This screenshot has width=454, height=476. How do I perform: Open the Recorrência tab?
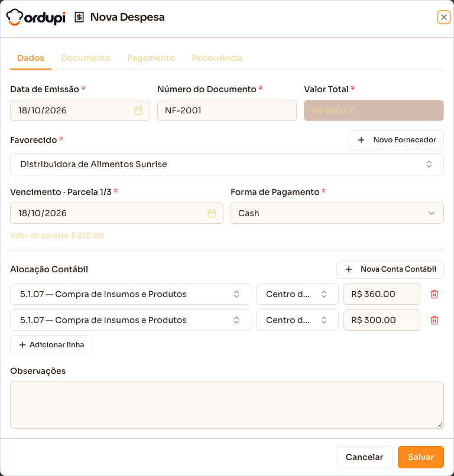(x=217, y=58)
